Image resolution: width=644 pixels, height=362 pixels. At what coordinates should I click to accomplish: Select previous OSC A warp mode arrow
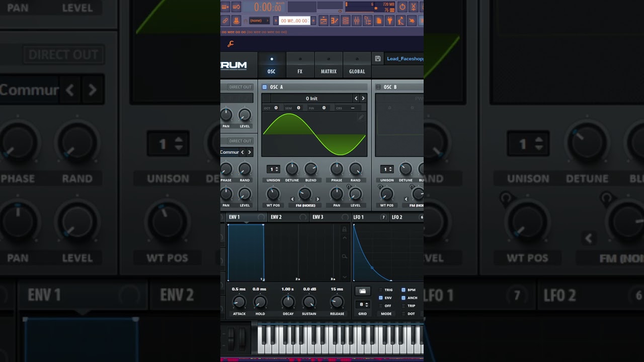click(292, 199)
